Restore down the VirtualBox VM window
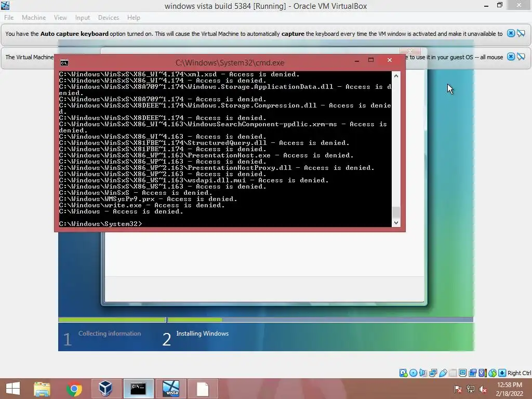Image resolution: width=532 pixels, height=399 pixels. pos(499,5)
